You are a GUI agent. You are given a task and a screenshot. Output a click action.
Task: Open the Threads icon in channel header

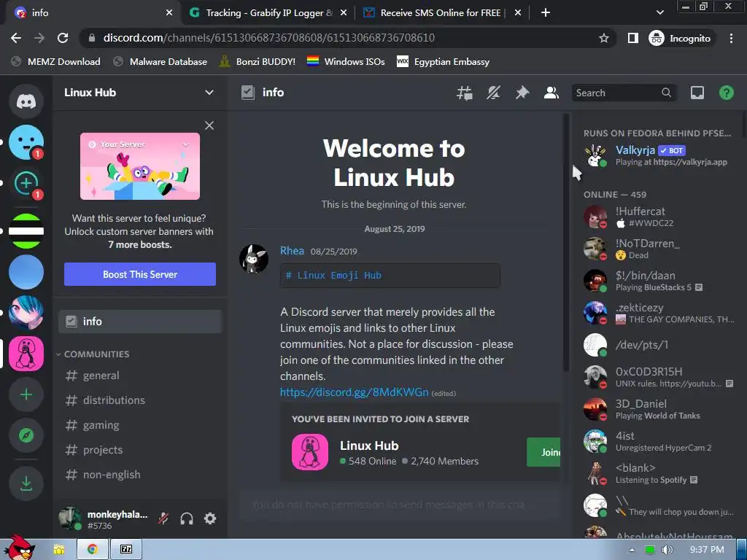coord(464,93)
